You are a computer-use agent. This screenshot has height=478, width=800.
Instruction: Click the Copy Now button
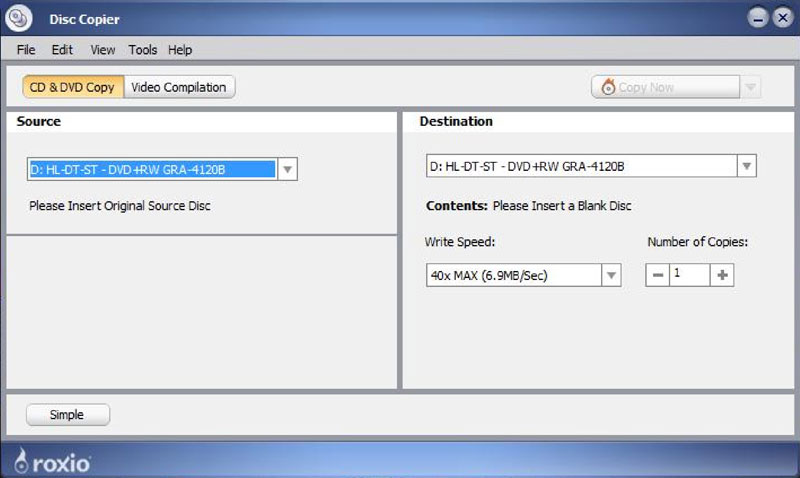[665, 87]
